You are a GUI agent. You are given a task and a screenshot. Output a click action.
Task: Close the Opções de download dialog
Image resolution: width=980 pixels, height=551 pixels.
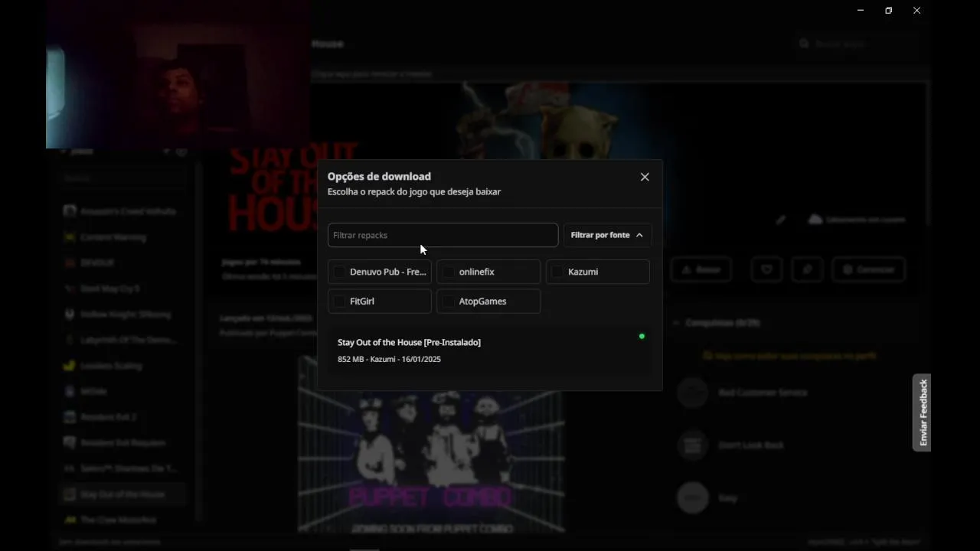click(645, 177)
